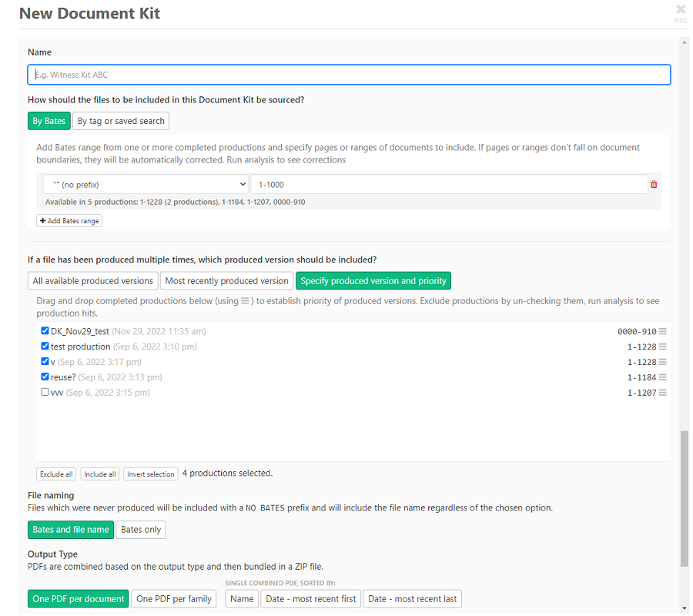Click drag handle icon for reuse? production
Viewport: 693px width, 616px height.
pyautogui.click(x=662, y=378)
